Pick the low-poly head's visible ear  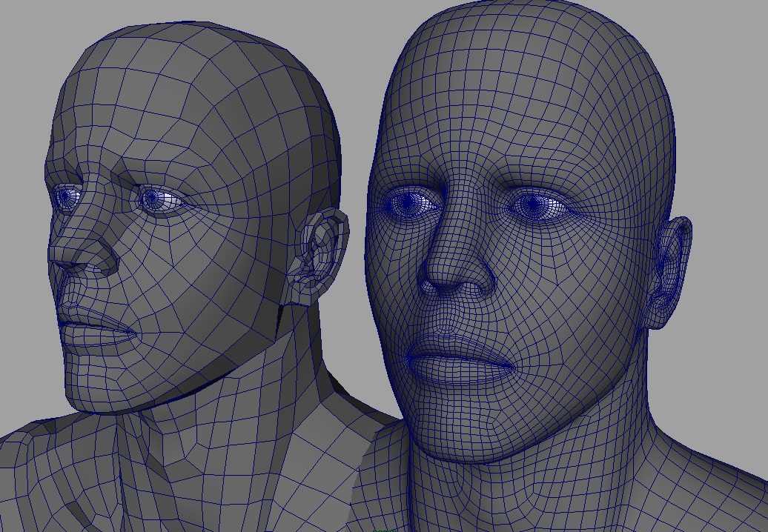317,256
